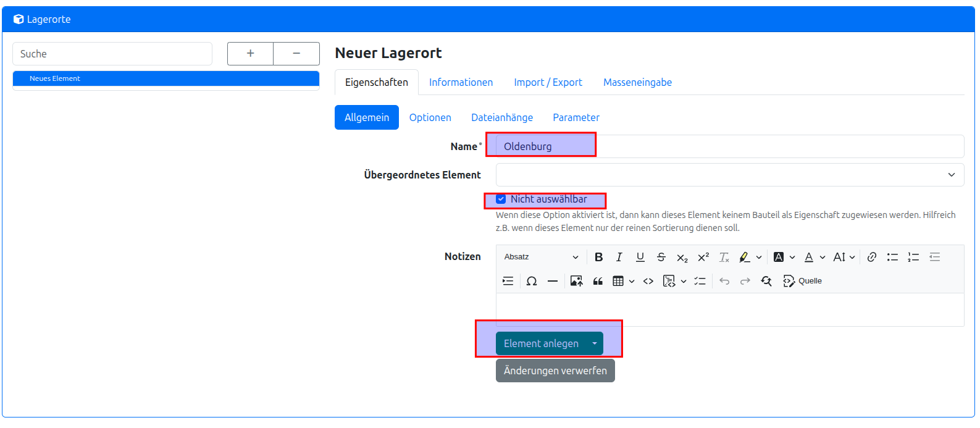Apply italic formatting in the notes editor
The image size is (980, 428).
pyautogui.click(x=619, y=258)
